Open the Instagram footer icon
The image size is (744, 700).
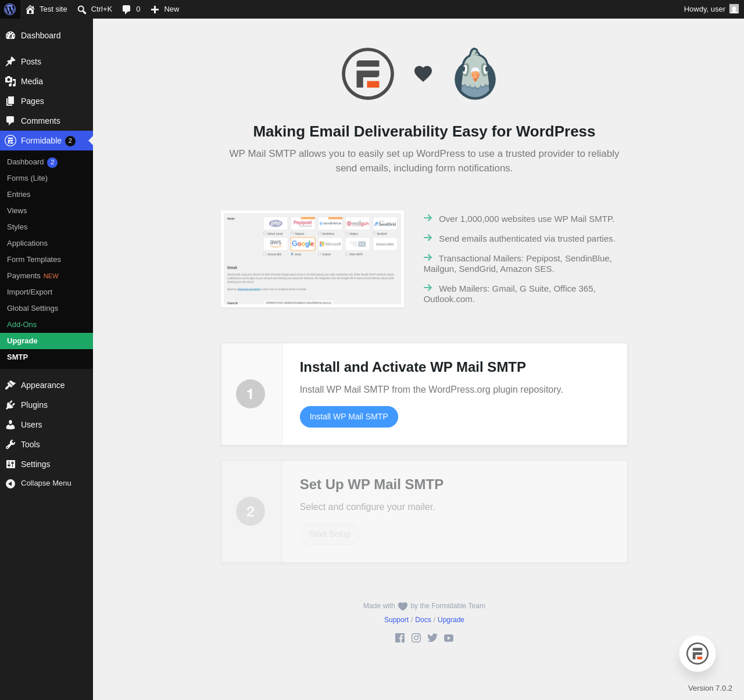tap(416, 638)
